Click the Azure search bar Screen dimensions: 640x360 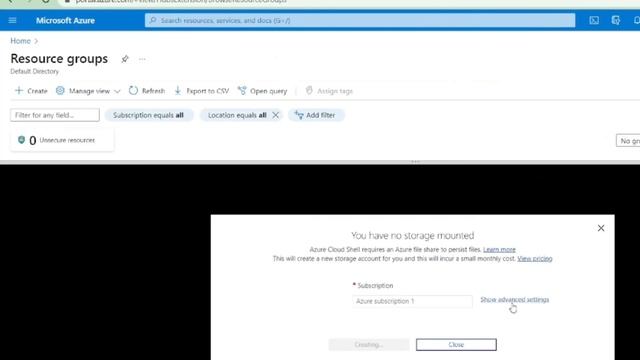tap(360, 20)
